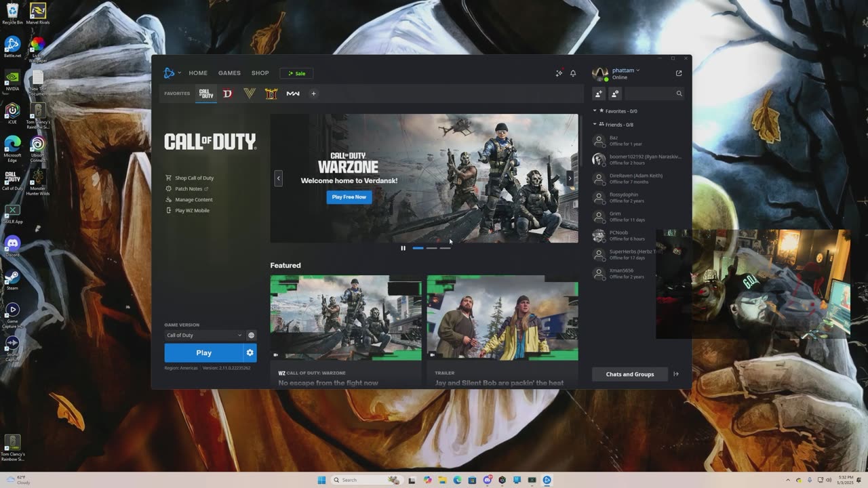Open the Jay and Silent Bob trailer thumbnail
868x488 pixels.
[x=502, y=317]
